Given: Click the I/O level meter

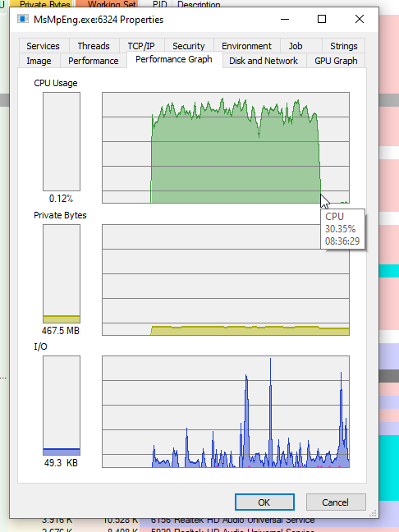Looking at the screenshot, I should 62,406.
